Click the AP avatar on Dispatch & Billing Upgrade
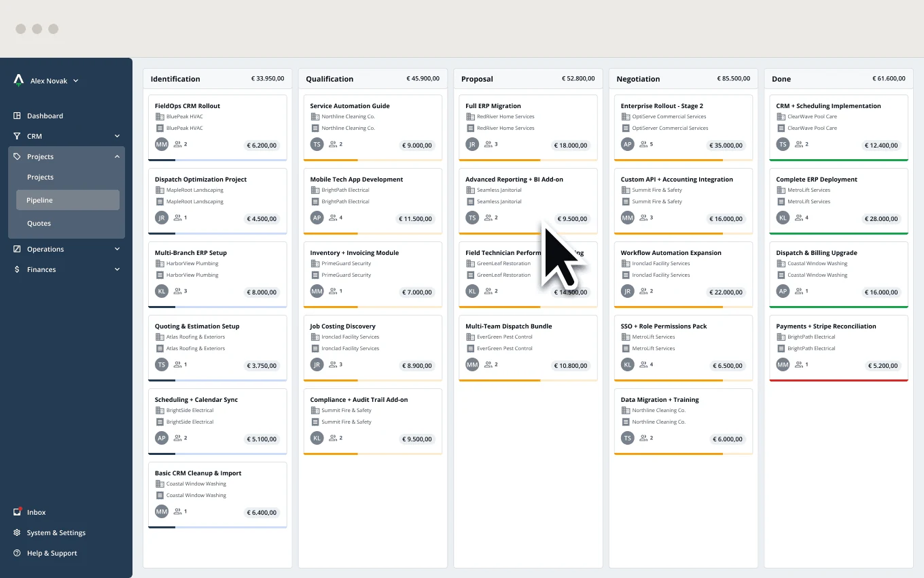 [x=783, y=291]
